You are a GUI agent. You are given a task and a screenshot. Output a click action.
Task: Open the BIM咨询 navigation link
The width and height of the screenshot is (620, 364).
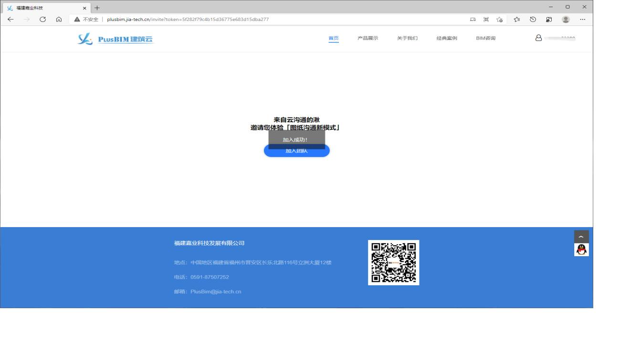point(485,38)
